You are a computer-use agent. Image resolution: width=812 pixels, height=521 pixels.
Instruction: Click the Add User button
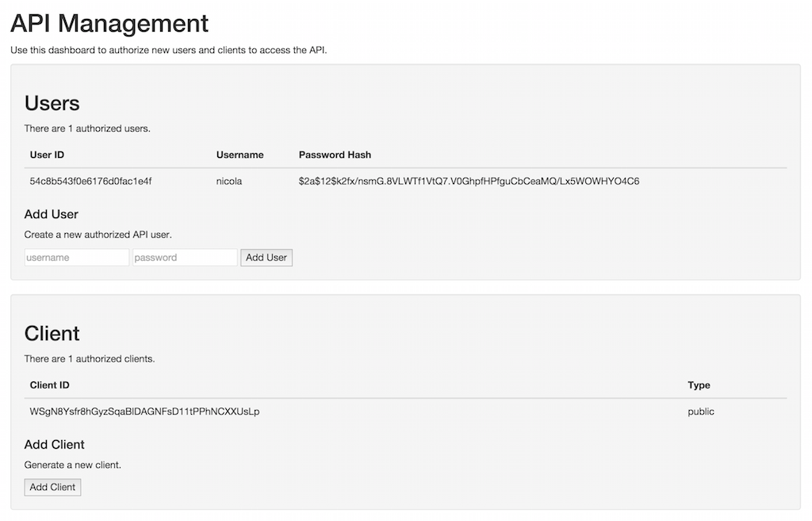coord(266,258)
